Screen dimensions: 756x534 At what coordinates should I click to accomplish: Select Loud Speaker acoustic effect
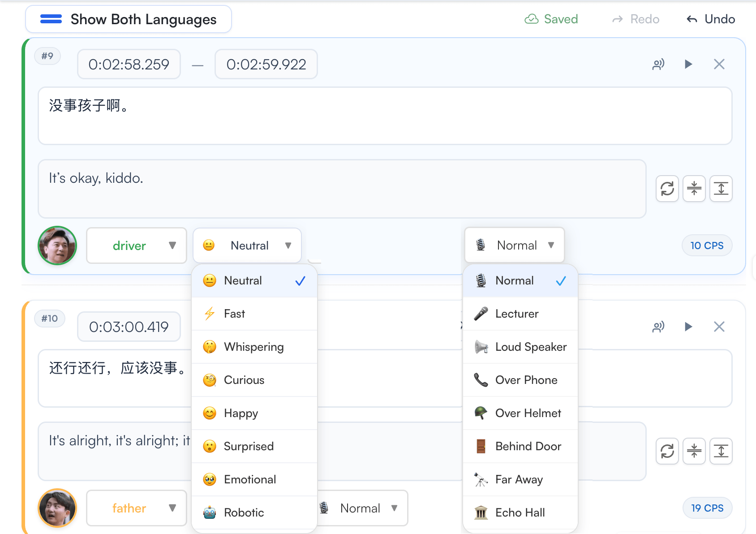point(520,347)
